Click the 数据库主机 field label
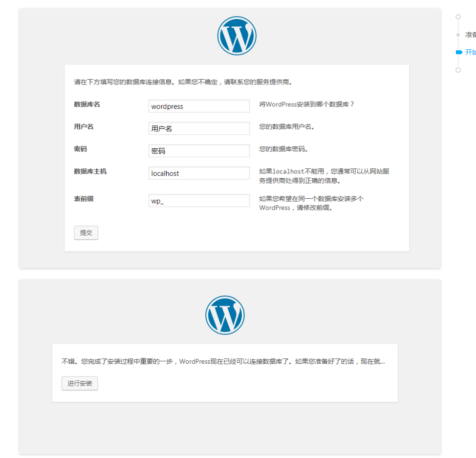Image resolution: width=476 pixels, height=458 pixels. [90, 171]
